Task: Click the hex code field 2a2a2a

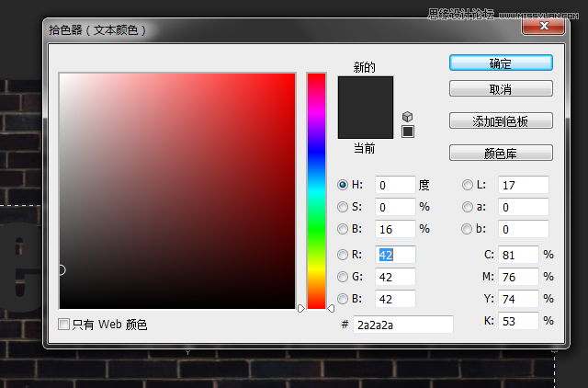Action: pyautogui.click(x=403, y=325)
